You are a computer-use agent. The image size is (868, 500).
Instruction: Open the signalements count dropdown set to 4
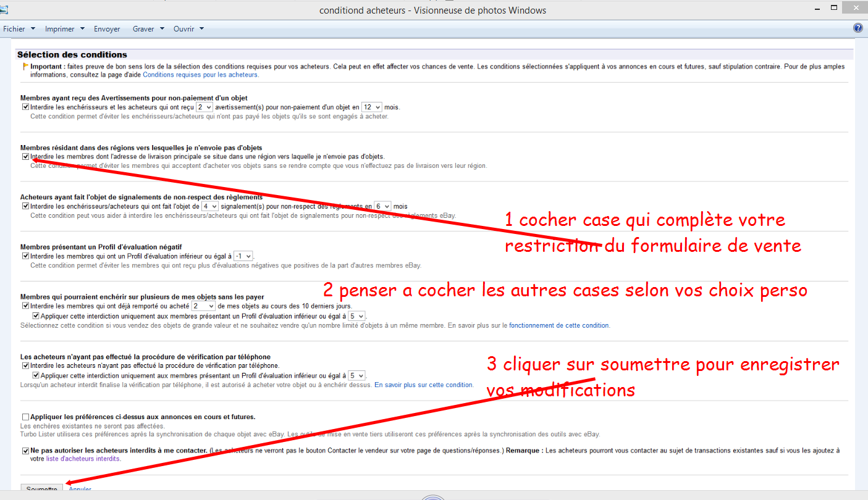209,206
